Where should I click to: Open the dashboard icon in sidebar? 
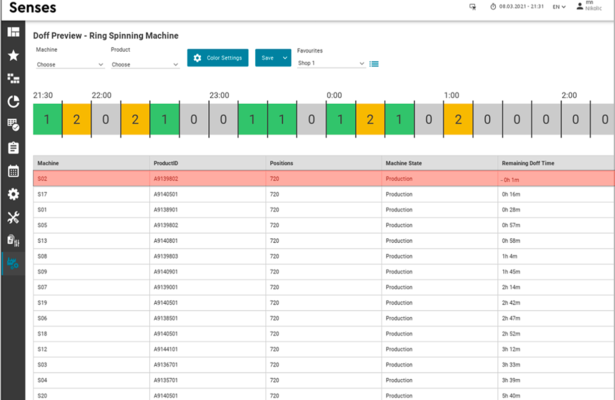coord(13,33)
